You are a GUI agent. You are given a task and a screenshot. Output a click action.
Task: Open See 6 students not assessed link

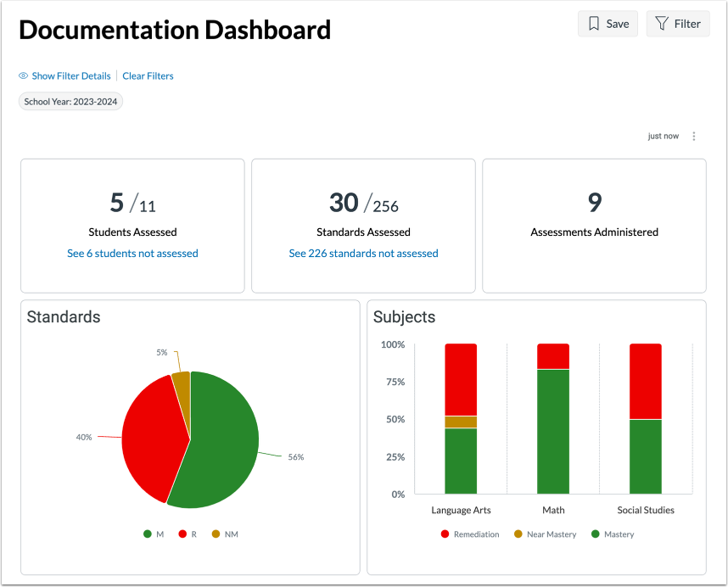coord(132,254)
